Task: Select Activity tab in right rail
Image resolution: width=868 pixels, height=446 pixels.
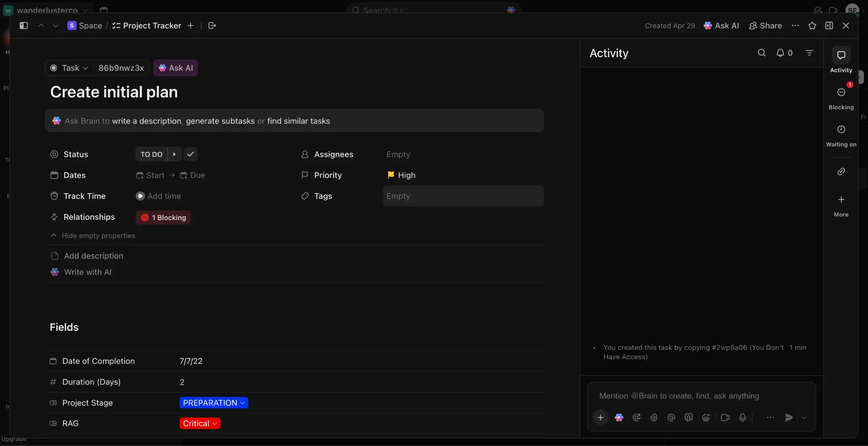Action: click(x=841, y=60)
